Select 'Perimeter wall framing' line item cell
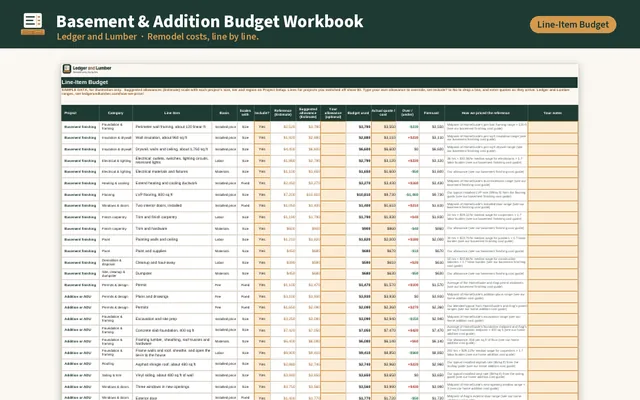This screenshot has width=640, height=400. click(172, 127)
